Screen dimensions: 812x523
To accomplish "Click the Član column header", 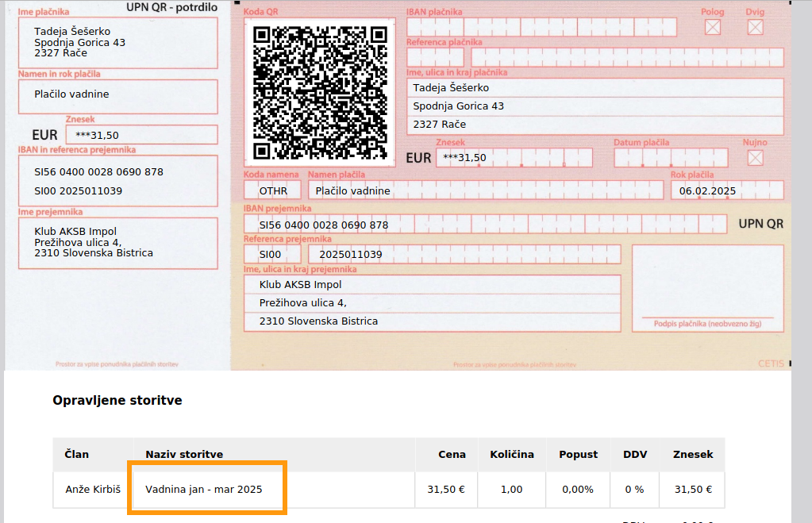I will (77, 454).
